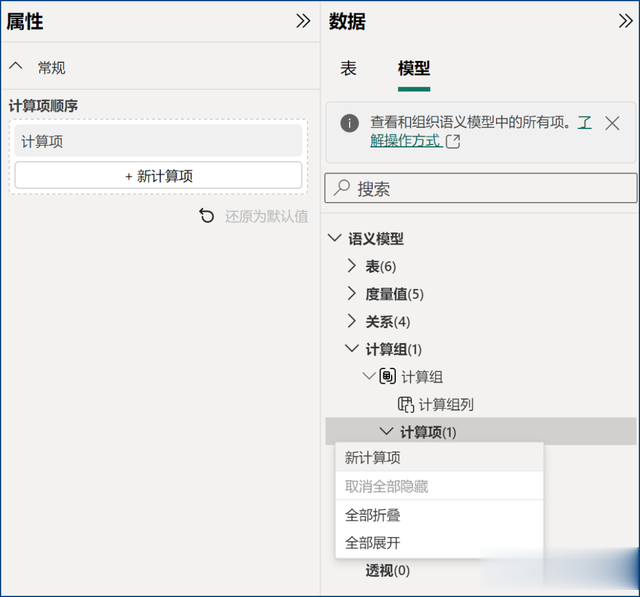
Task: Expand the 度量值(5) node
Action: [x=352, y=293]
